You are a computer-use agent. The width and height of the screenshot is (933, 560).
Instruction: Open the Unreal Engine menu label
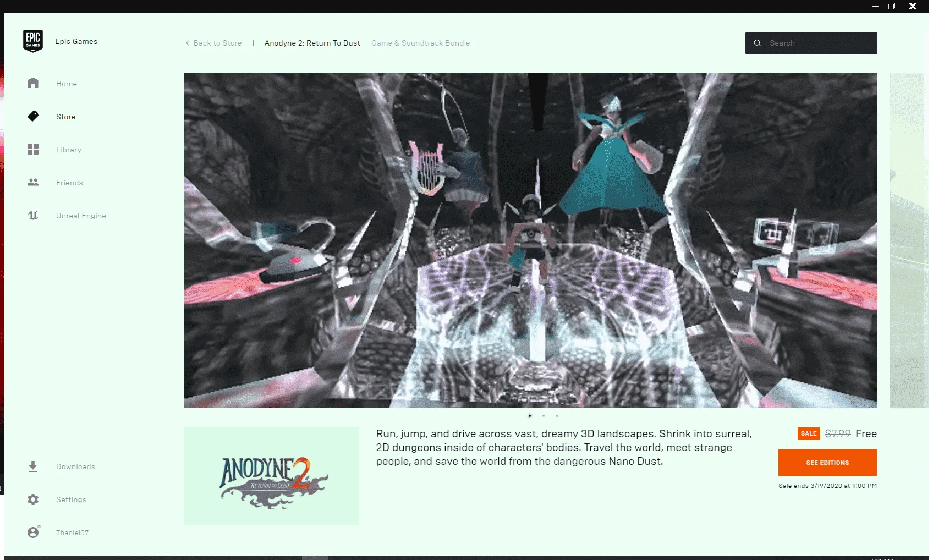pos(81,216)
